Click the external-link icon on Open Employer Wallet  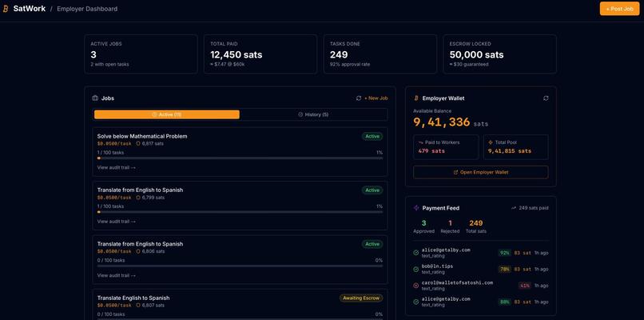coord(455,172)
